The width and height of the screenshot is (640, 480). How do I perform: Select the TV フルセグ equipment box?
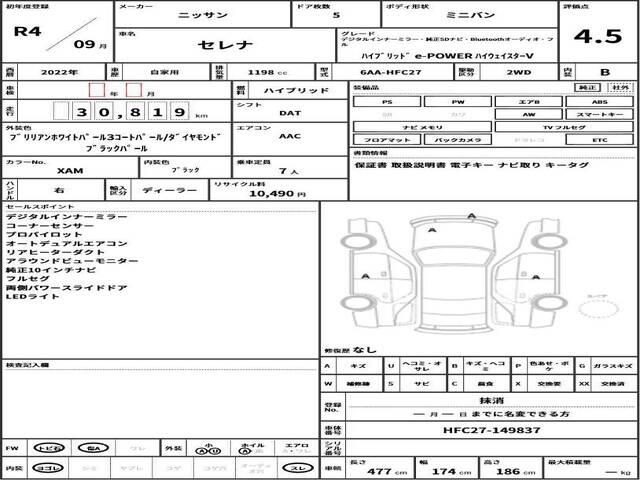(564, 127)
